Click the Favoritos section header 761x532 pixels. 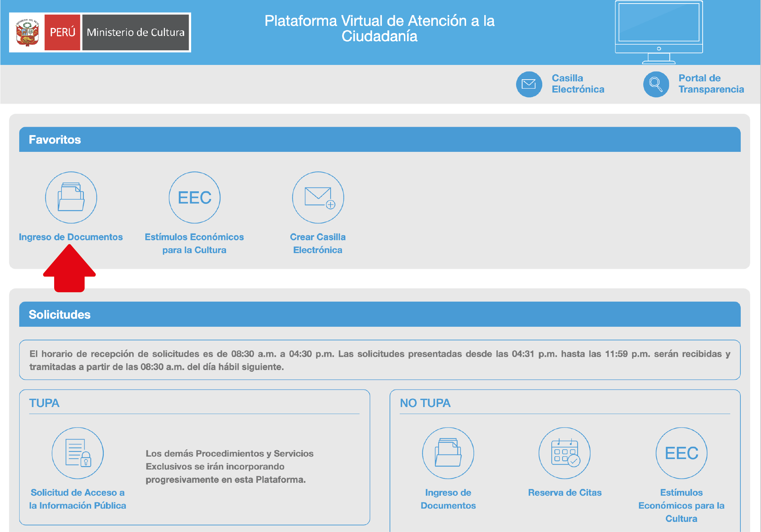tap(380, 139)
